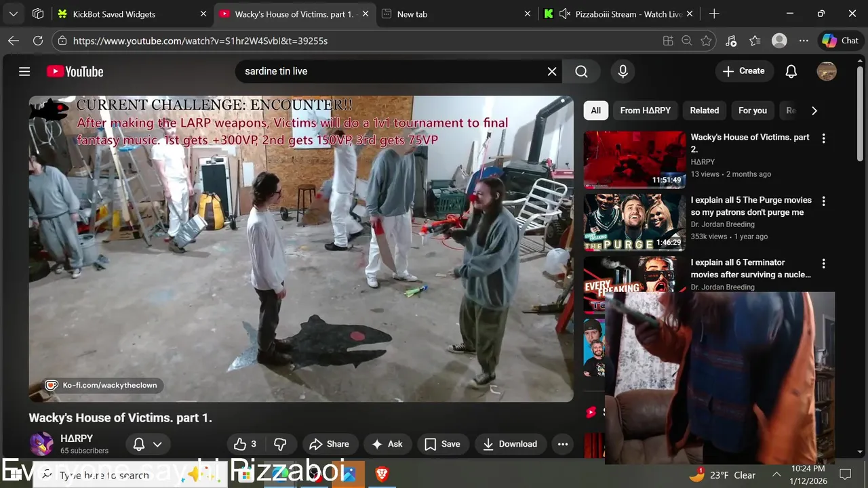Select the Related filter chip
The height and width of the screenshot is (488, 868).
coord(705,110)
